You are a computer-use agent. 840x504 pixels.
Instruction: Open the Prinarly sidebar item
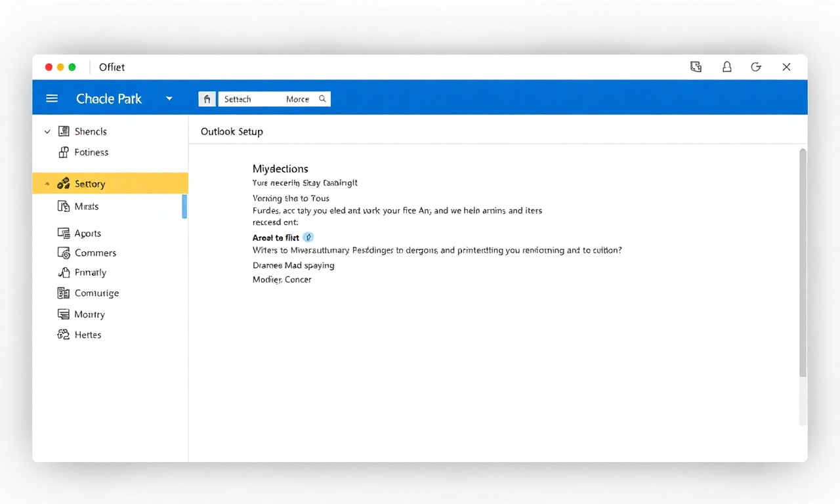[91, 272]
